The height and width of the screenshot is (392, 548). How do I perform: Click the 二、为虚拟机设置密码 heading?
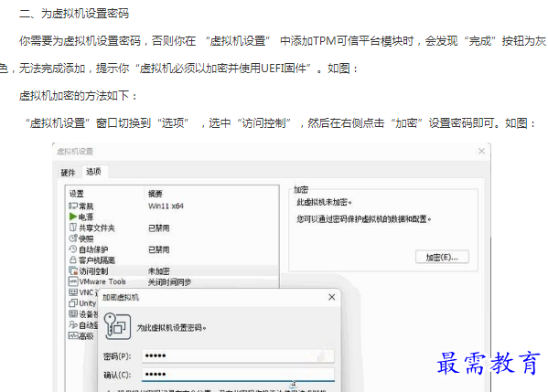point(74,14)
